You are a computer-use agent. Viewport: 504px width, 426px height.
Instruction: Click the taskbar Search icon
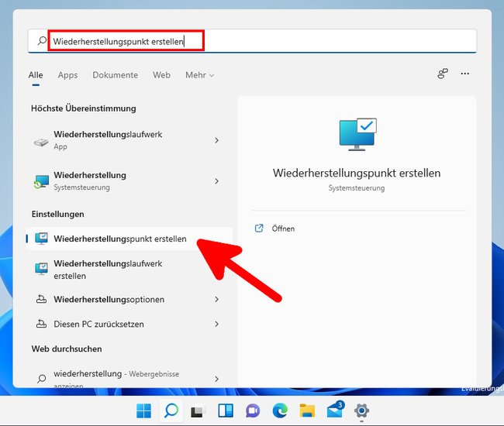[x=171, y=411]
